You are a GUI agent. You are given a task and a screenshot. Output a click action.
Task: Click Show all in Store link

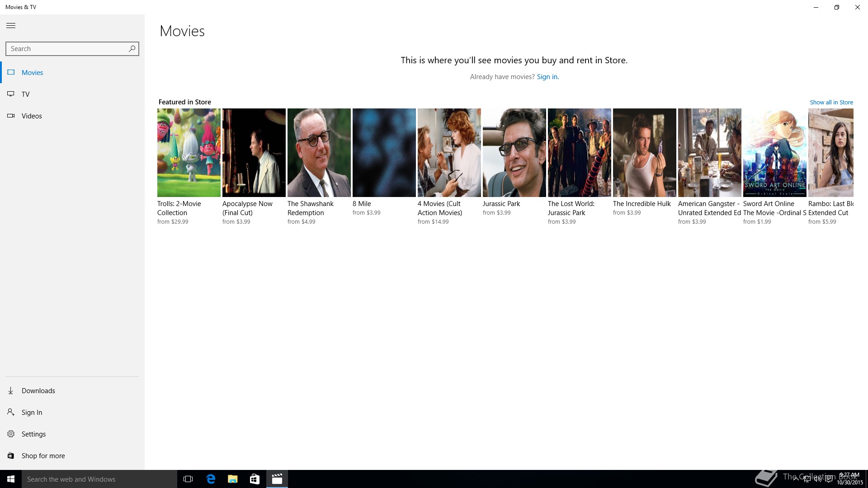click(831, 103)
